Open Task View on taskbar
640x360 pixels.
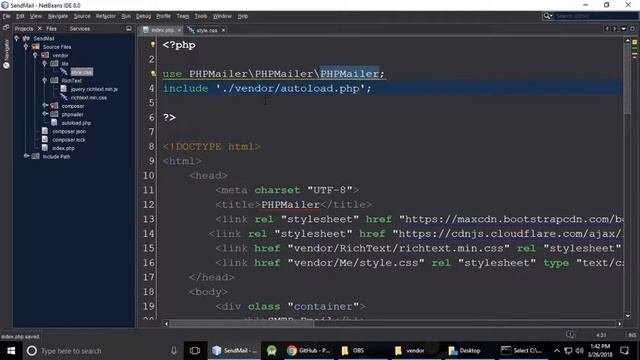[x=195, y=351]
